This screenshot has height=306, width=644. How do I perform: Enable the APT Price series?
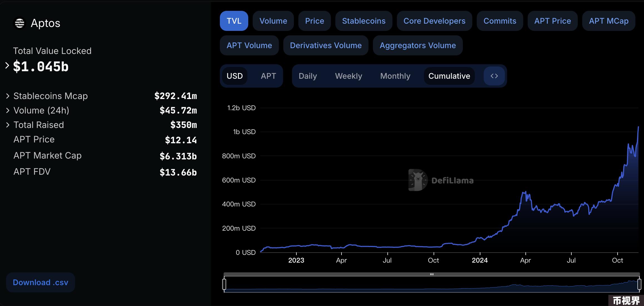tap(553, 21)
